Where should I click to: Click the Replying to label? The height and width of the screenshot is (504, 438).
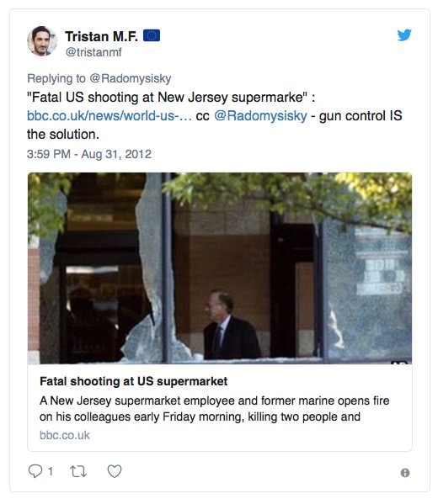(x=56, y=78)
